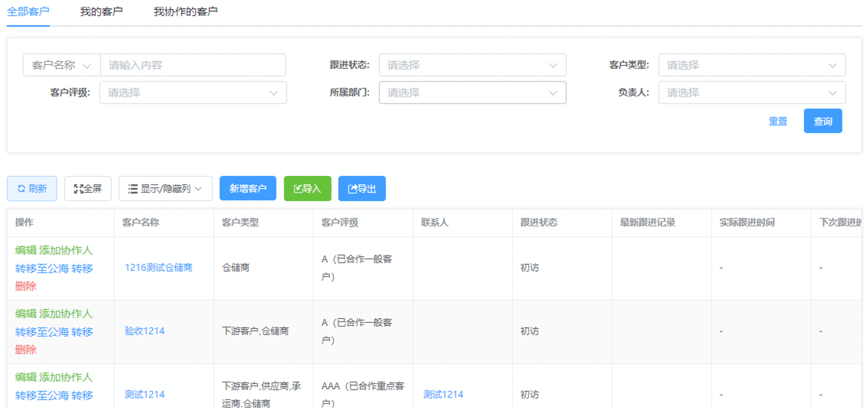Click 仓储商 type cell for 1216测试仓储商
The width and height of the screenshot is (868, 412).
[236, 268]
